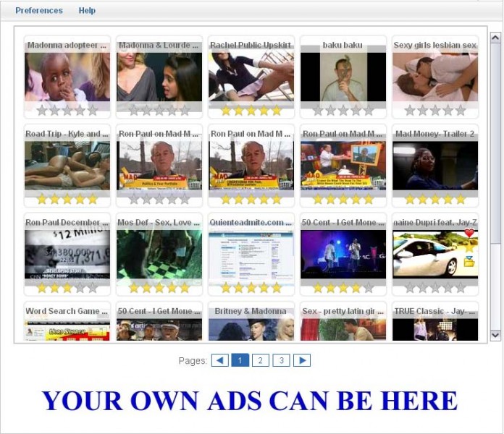Click the 'TRUE Classic - Jay- ...' title
This screenshot has width=504, height=434.
click(435, 311)
